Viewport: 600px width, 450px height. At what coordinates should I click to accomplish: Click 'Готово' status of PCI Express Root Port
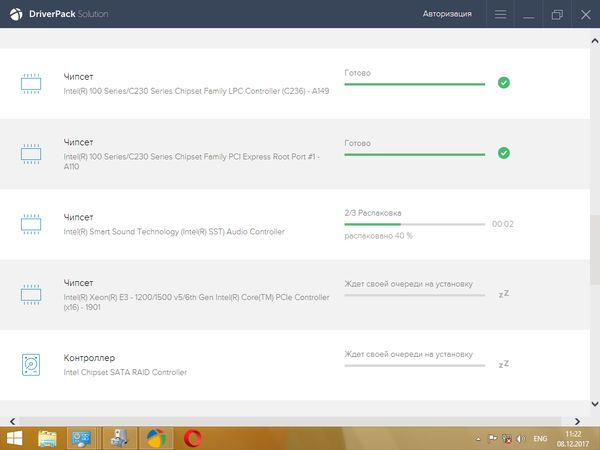357,143
